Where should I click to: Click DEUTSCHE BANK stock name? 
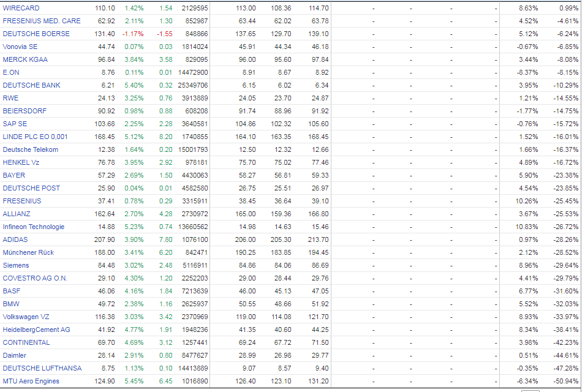tap(31, 85)
